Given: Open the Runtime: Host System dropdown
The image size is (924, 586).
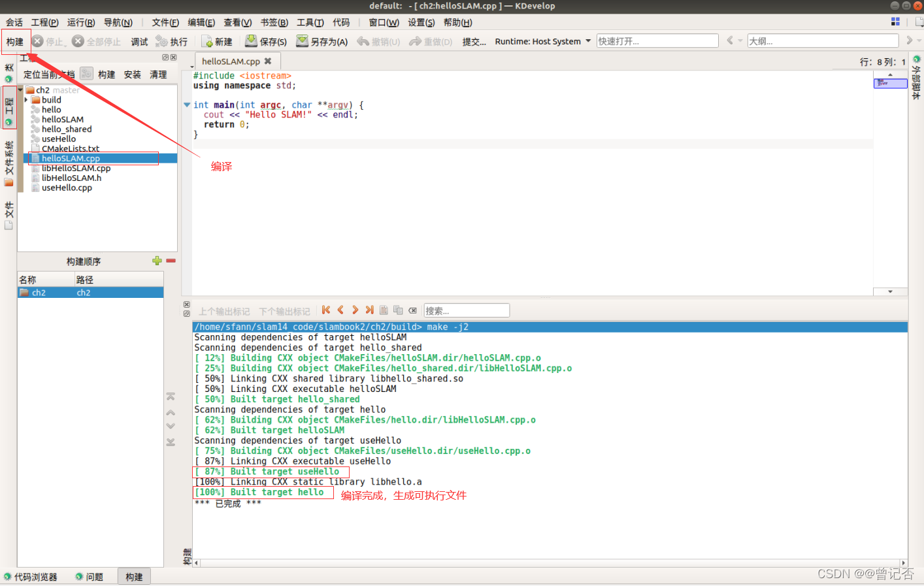Looking at the screenshot, I should (542, 41).
